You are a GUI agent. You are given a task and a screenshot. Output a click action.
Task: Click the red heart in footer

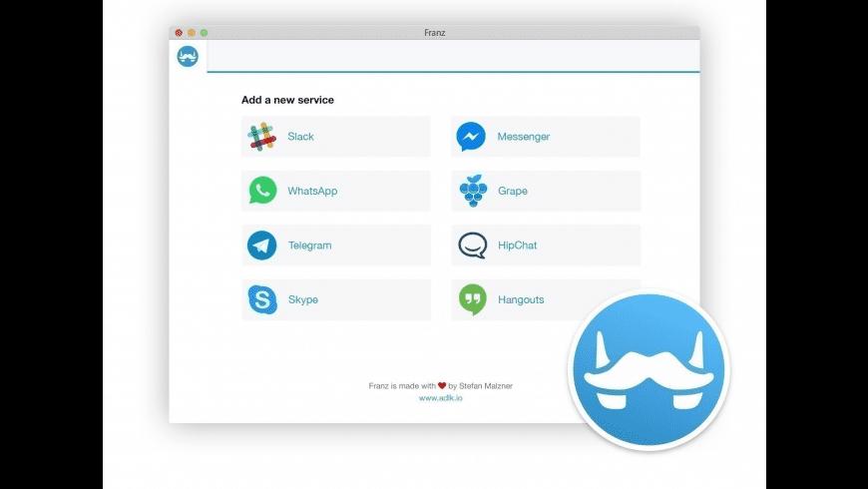(x=442, y=385)
